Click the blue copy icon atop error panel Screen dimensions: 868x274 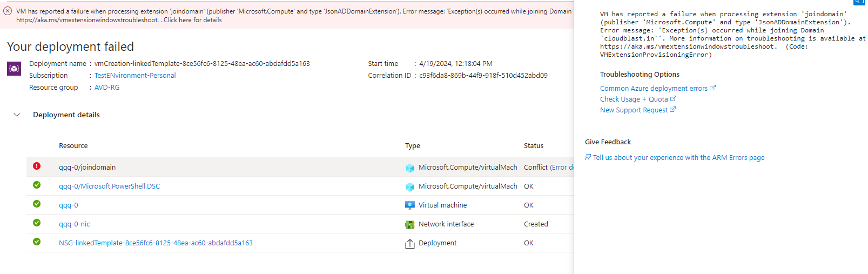click(x=859, y=2)
